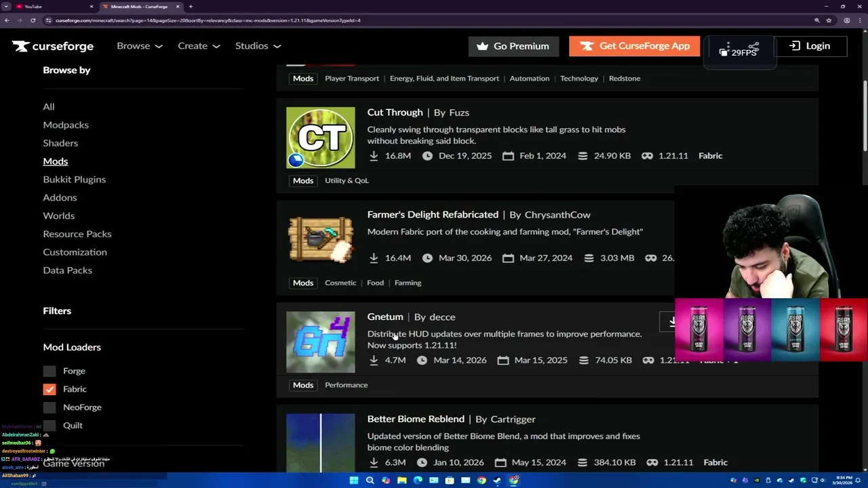The image size is (868, 488).
Task: Open the browser profile icon
Action: click(846, 20)
